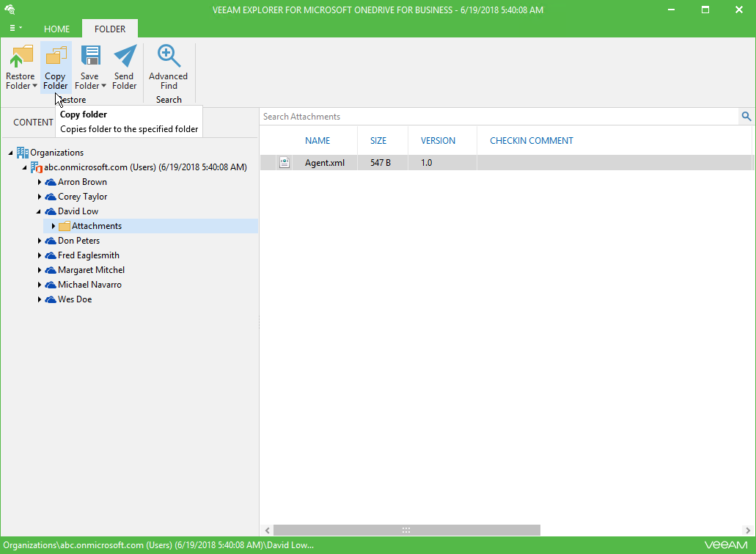Expand the Margaret Mitchel node

coord(40,270)
